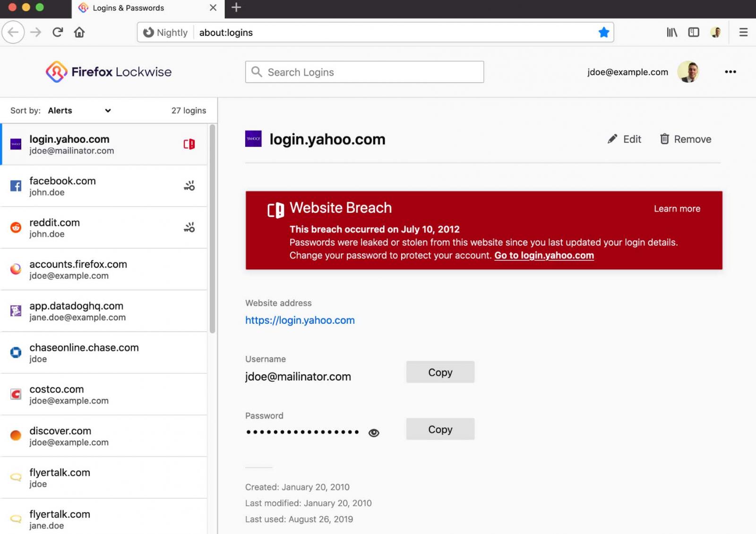
Task: Click the Facebook favicon in the list
Action: (16, 186)
